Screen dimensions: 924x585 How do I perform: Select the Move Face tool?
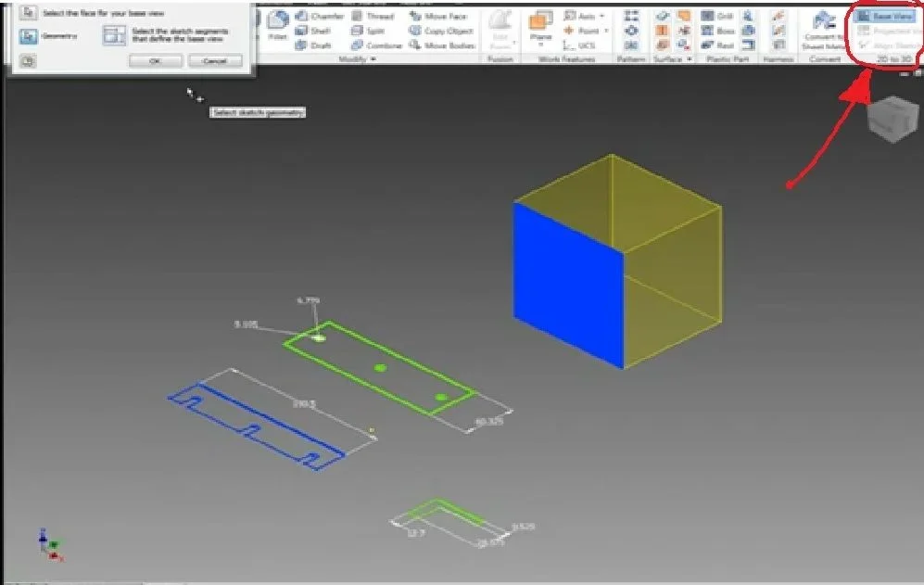[x=437, y=16]
